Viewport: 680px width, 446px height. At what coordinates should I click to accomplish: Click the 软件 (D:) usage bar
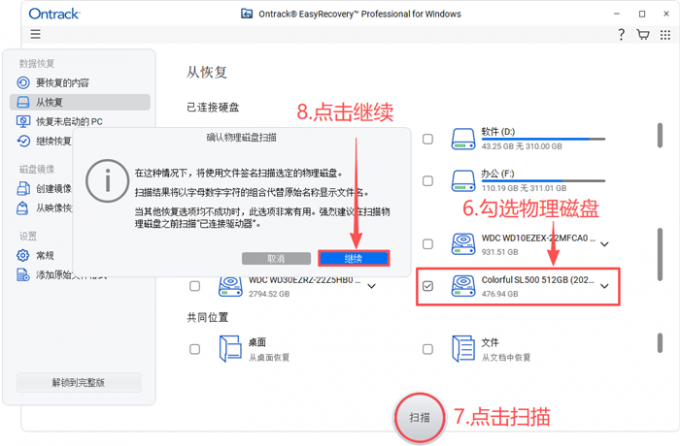543,139
